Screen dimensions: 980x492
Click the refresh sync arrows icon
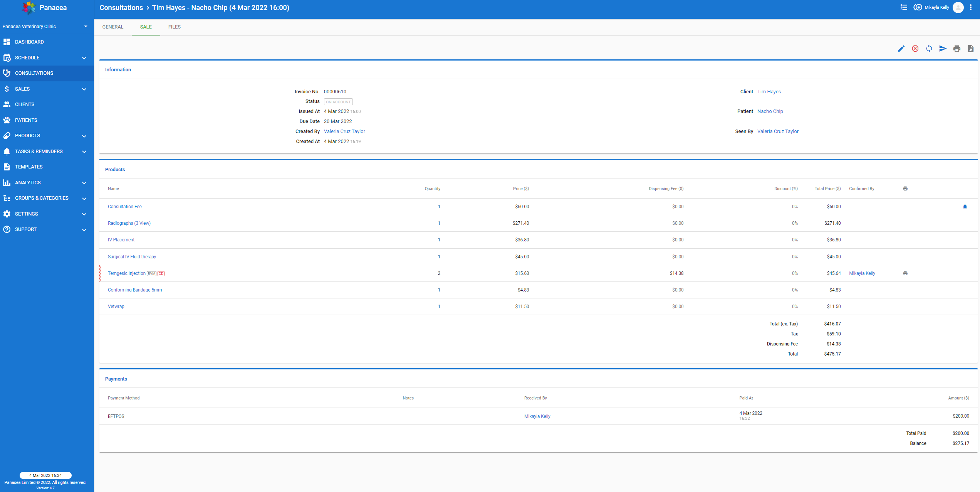point(929,49)
